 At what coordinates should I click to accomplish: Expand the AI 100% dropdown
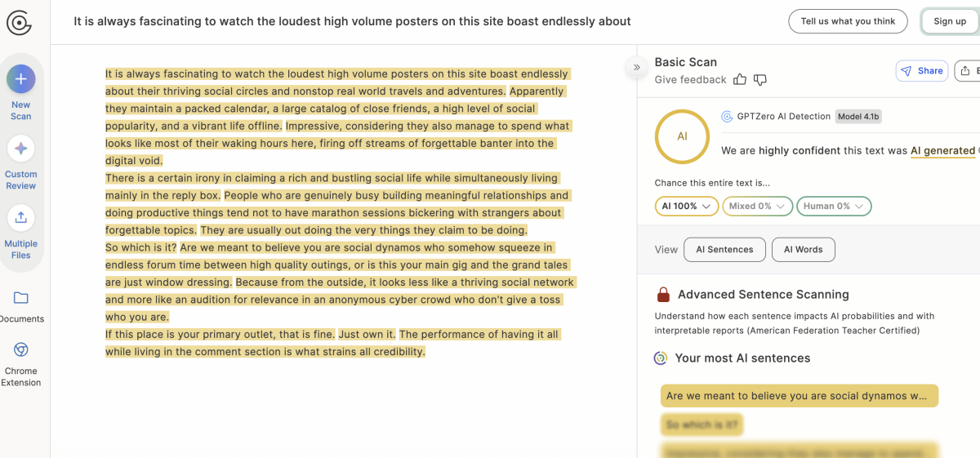686,207
